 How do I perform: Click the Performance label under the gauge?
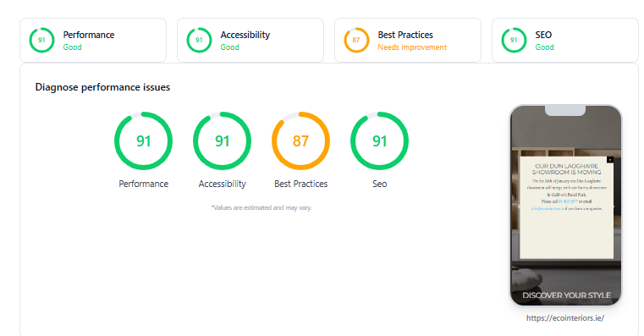coord(143,184)
